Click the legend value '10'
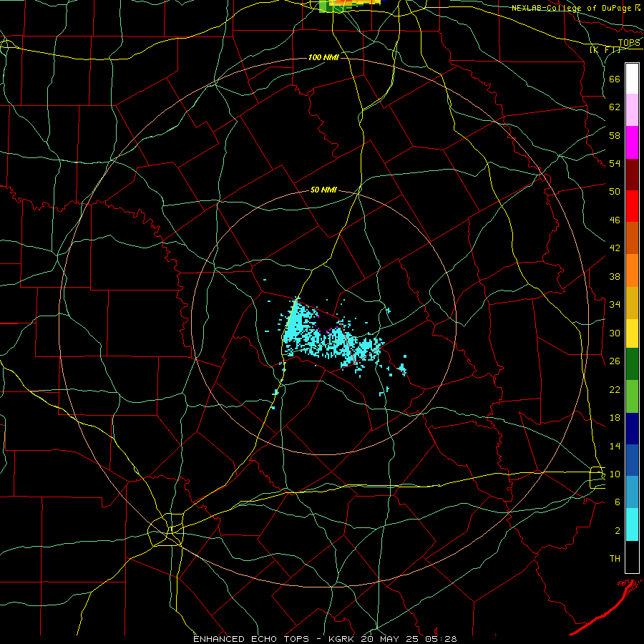This screenshot has width=644, height=644. (615, 474)
